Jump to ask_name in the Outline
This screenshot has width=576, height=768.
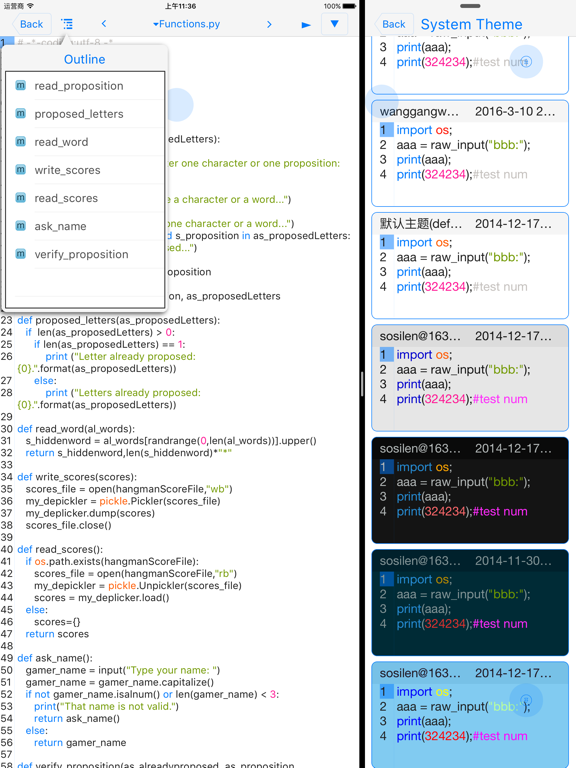point(84,226)
